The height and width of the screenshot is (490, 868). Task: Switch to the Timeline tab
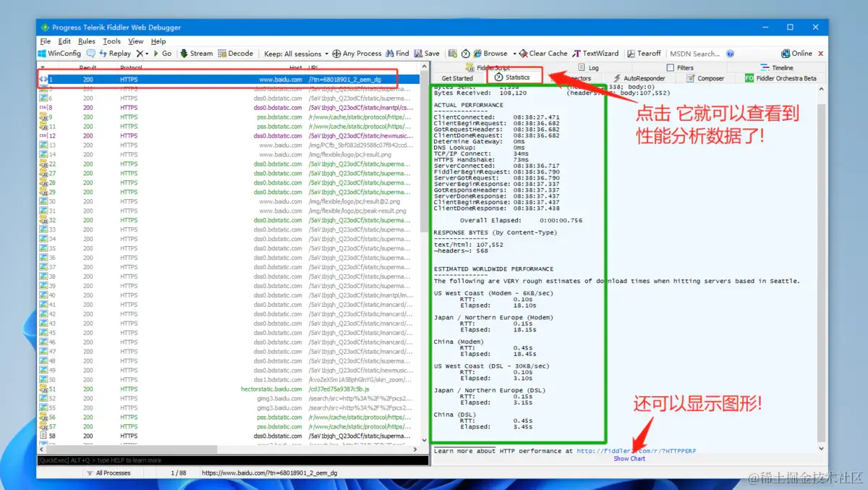coord(776,68)
